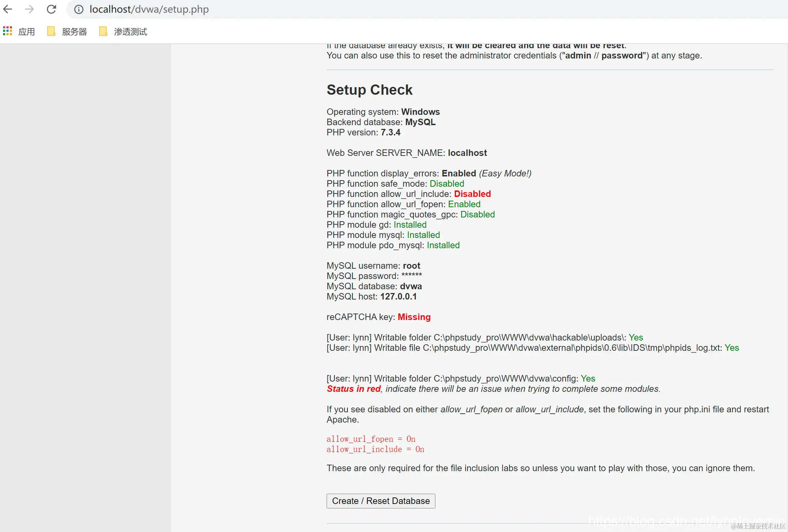788x532 pixels.
Task: Click the 渗透测试 bookmark folder icon
Action: pyautogui.click(x=103, y=31)
